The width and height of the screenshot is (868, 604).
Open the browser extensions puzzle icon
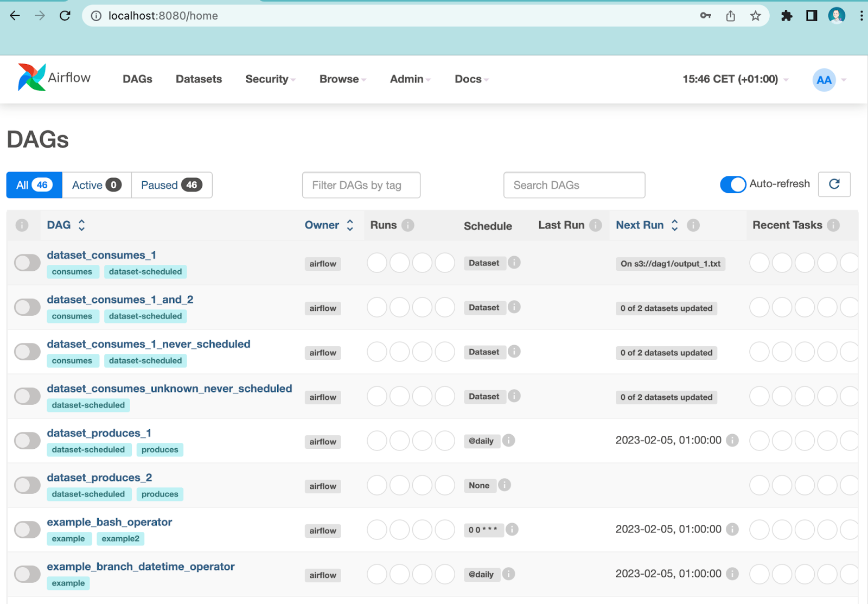tap(786, 16)
